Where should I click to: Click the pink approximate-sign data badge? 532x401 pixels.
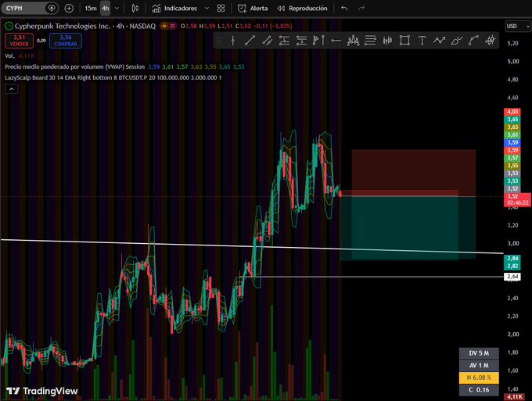[173, 26]
